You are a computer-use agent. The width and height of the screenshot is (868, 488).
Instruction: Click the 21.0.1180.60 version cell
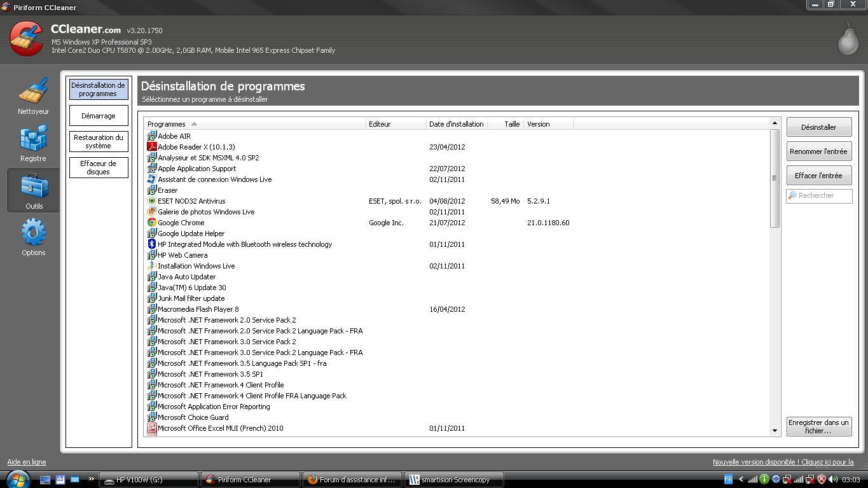coord(548,223)
